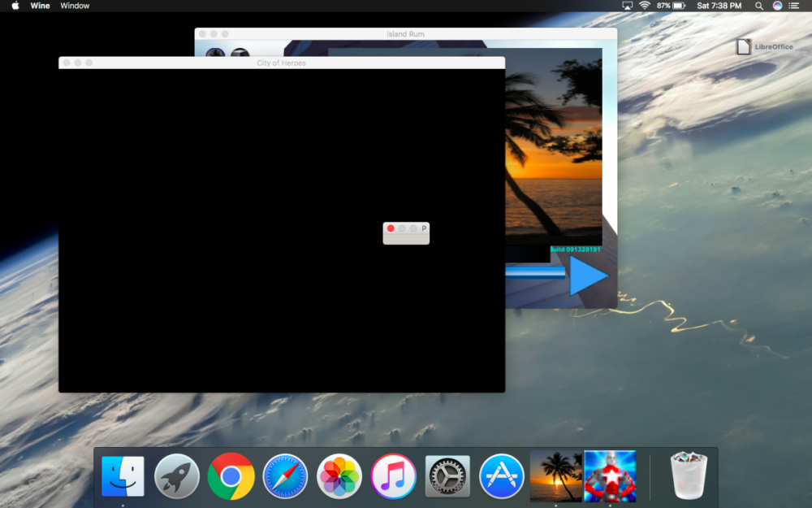The height and width of the screenshot is (508, 812).
Task: Click the Island Rum palm tree dock icon
Action: [556, 476]
